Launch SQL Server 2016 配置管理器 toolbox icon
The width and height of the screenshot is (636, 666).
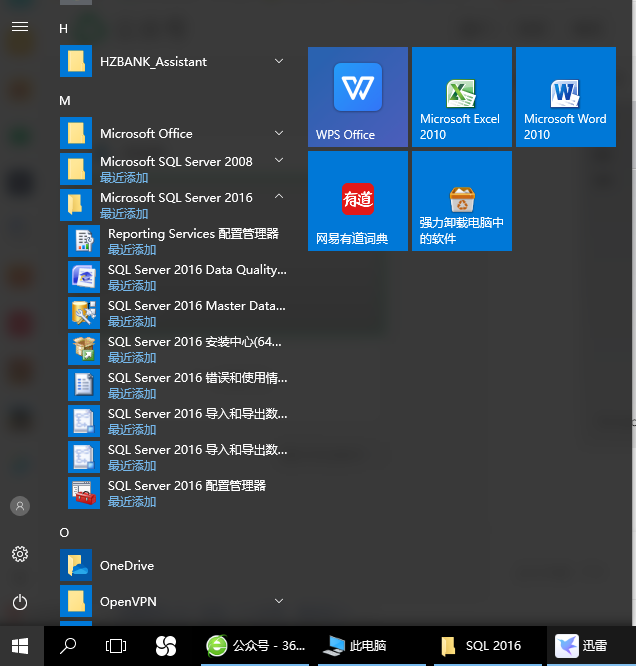(x=84, y=493)
